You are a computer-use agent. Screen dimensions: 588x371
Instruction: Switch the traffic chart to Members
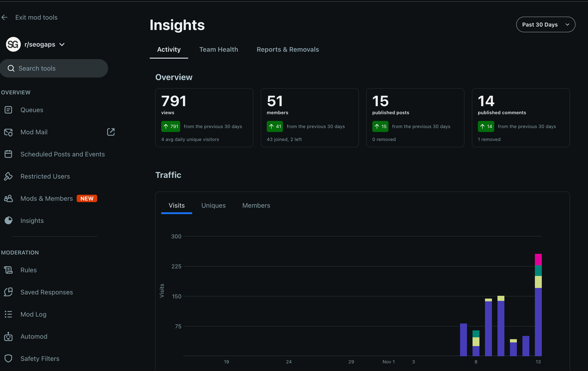tap(256, 205)
